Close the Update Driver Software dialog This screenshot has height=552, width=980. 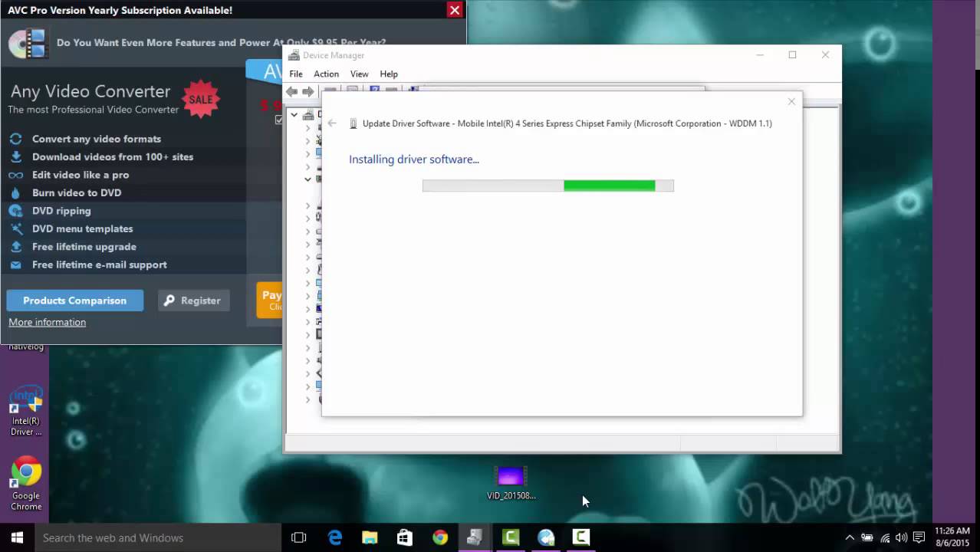coord(791,101)
